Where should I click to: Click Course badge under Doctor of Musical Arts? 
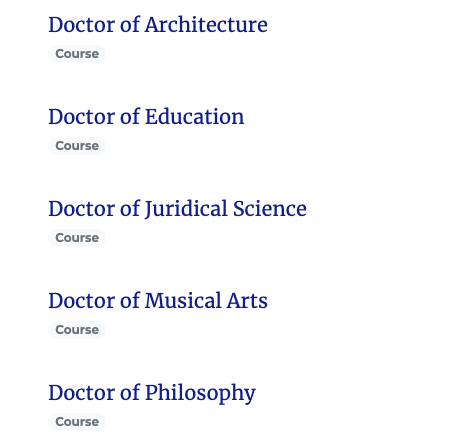[x=77, y=330]
